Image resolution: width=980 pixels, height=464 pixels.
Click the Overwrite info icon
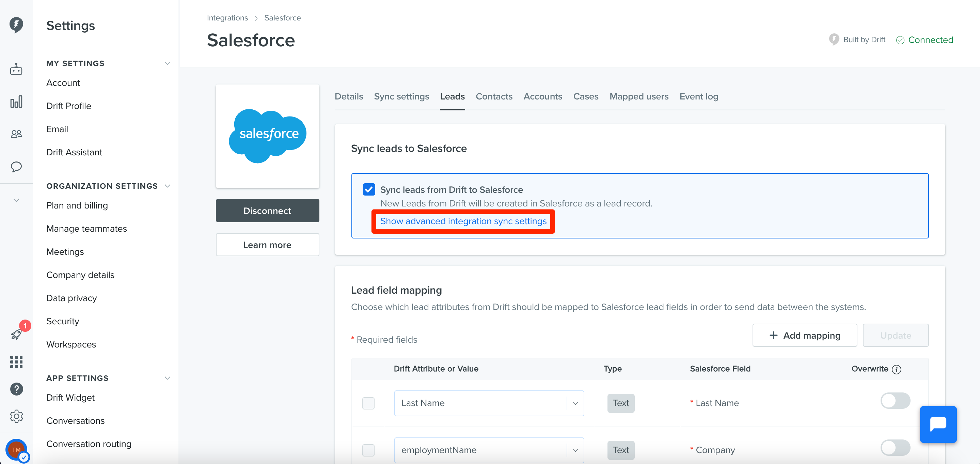coord(896,369)
